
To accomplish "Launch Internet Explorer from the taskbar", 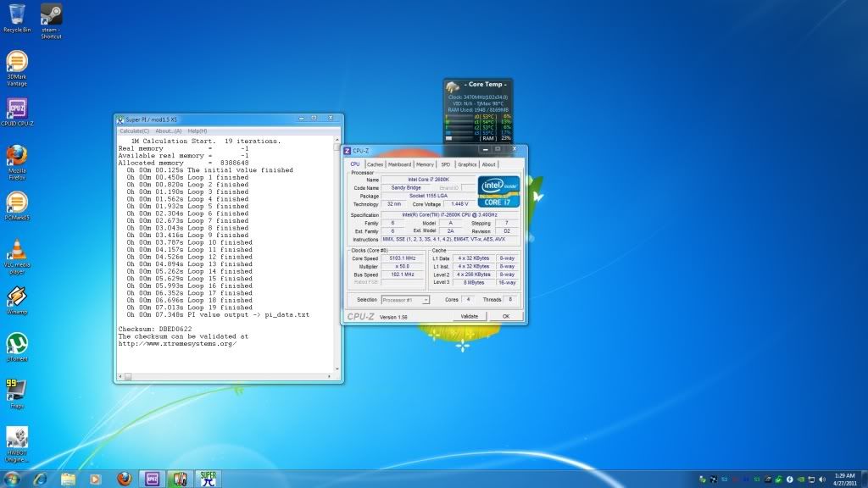I will (40, 479).
